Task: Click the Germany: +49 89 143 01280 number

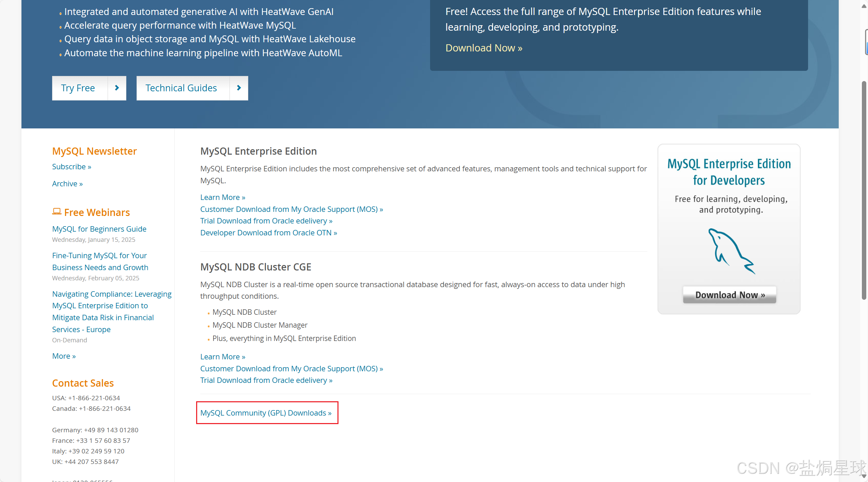Action: point(95,430)
